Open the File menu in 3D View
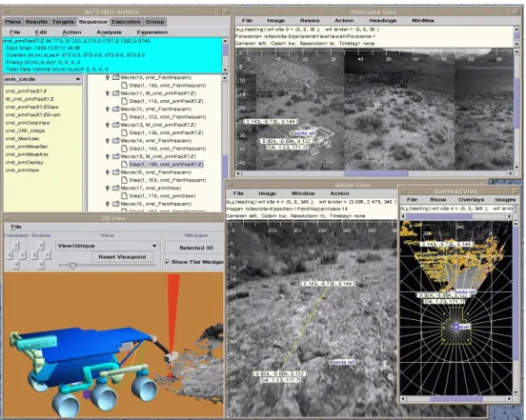Viewport: 526px width, 420px height. [16, 227]
